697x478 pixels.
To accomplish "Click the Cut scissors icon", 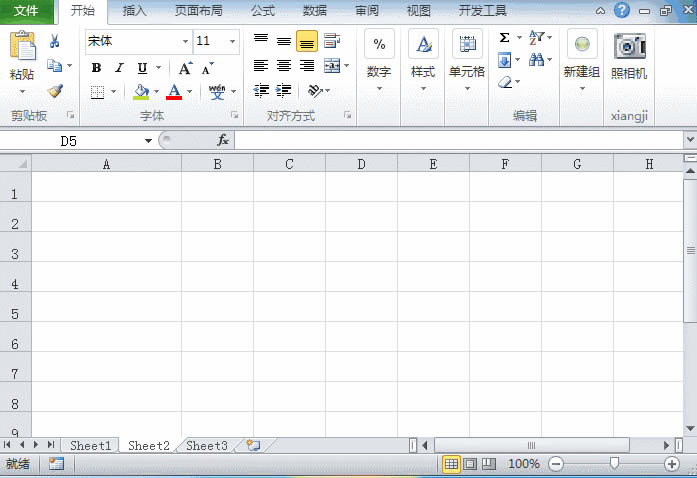I will pos(54,41).
